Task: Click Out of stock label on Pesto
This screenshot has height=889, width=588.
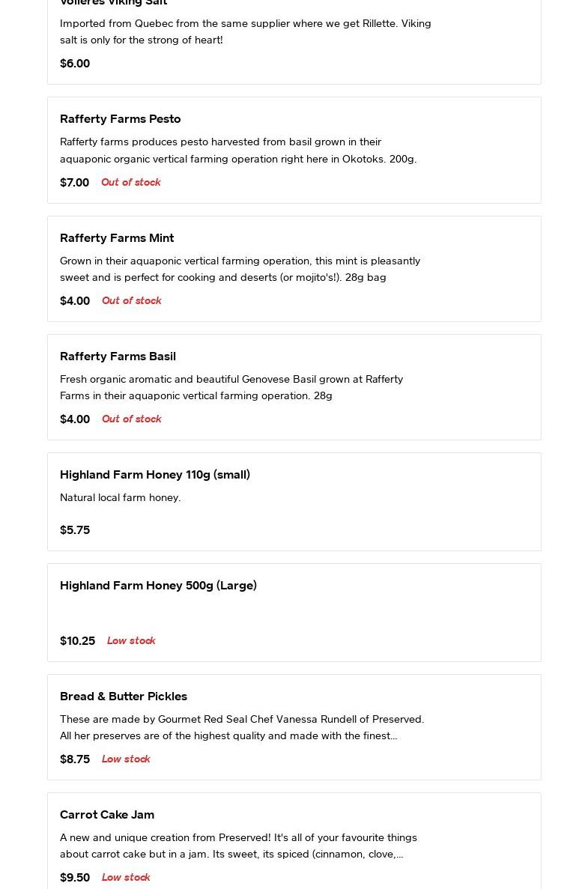Action: (131, 182)
